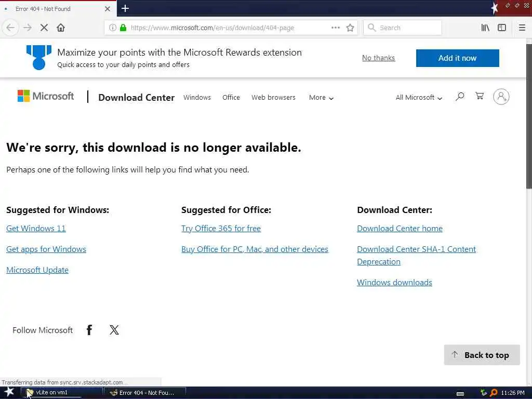532x399 pixels.
Task: Open the shopping cart icon
Action: pos(480,96)
